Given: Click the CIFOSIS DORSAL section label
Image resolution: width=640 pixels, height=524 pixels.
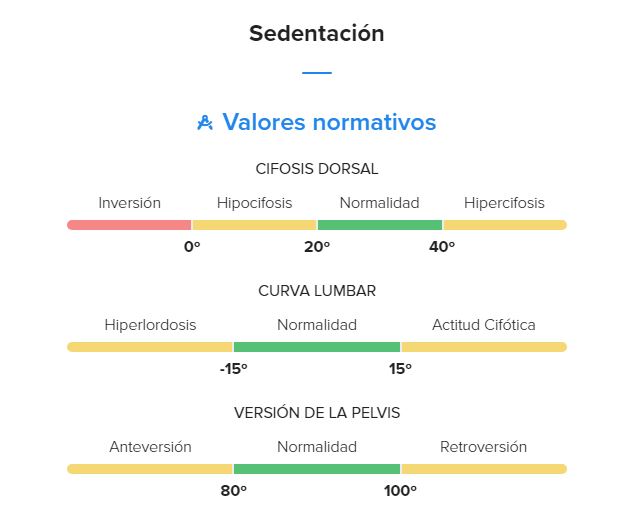Looking at the screenshot, I should [317, 169].
